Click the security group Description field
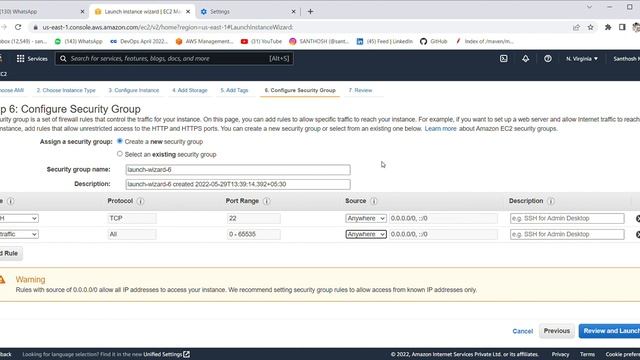 click(x=238, y=184)
